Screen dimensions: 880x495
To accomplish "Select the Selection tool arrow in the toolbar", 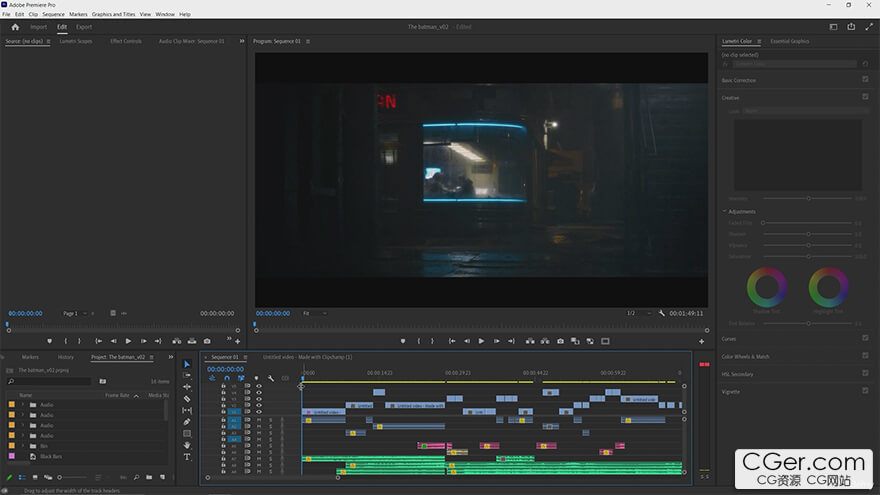I will click(x=187, y=364).
